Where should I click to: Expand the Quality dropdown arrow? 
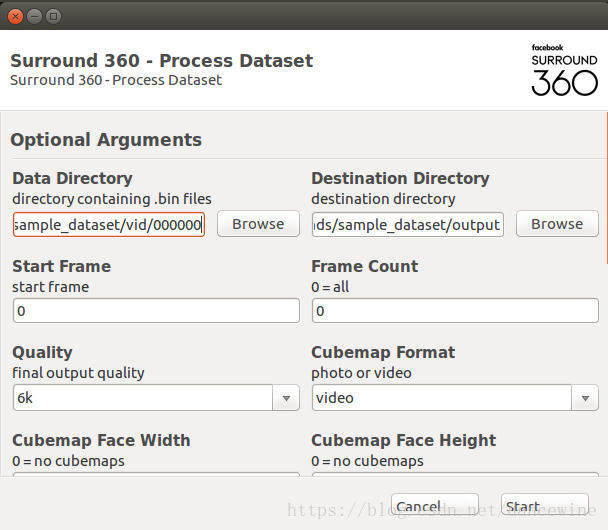click(286, 398)
